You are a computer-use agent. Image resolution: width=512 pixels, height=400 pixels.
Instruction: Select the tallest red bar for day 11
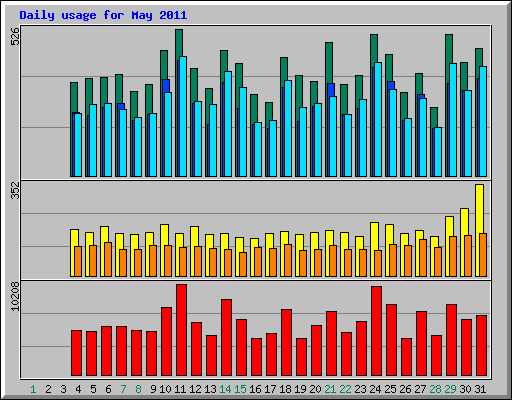click(x=182, y=330)
